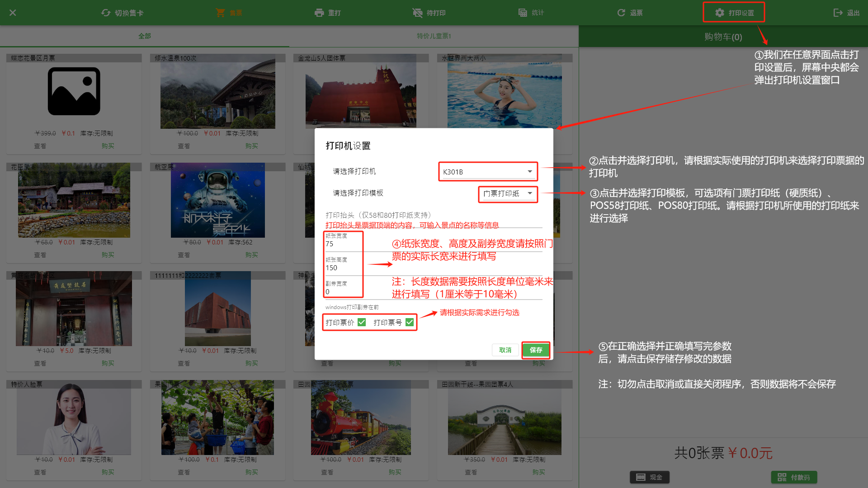
Task: Open print settings (打印设置) gear icon
Action: coord(720,13)
